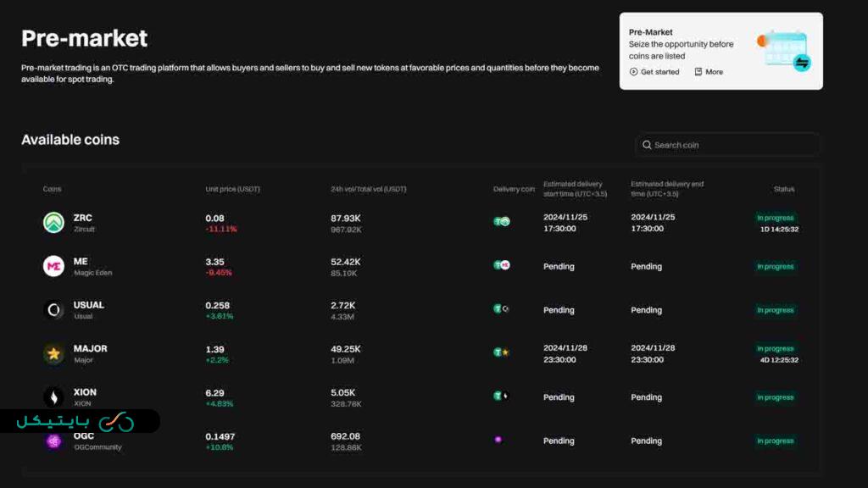Click the calendar illustration in Pre-Market card
The height and width of the screenshot is (488, 868).
[784, 51]
